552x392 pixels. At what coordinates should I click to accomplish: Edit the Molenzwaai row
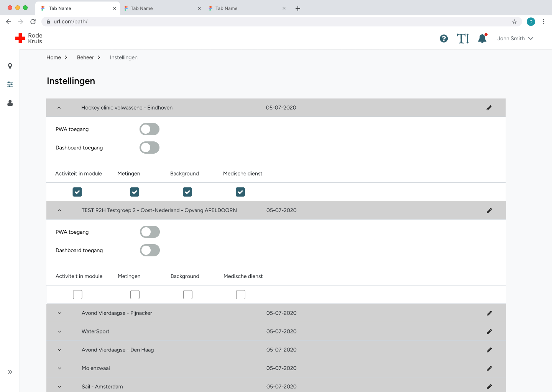click(489, 368)
